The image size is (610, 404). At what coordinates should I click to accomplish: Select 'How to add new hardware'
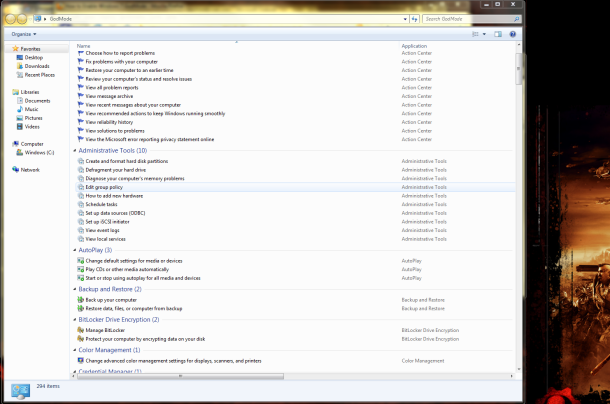coord(114,196)
